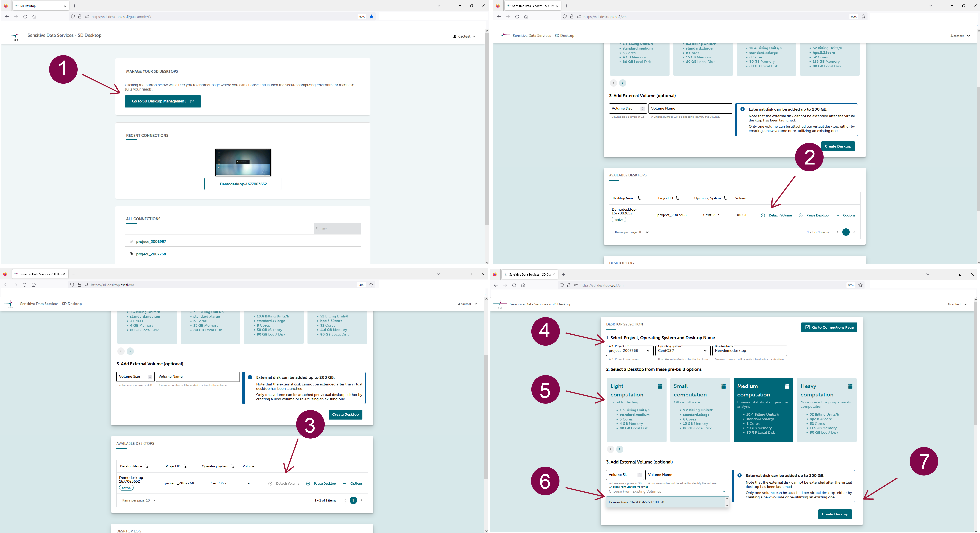The height and width of the screenshot is (533, 980).
Task: Click home icon in bottom-left browser window
Action: click(x=34, y=285)
